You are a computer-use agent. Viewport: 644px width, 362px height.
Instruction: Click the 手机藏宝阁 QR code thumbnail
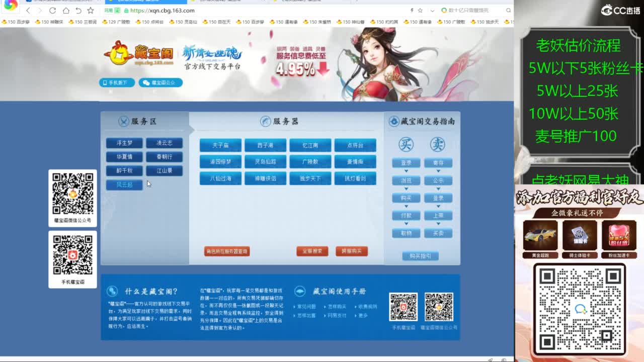[x=404, y=306]
